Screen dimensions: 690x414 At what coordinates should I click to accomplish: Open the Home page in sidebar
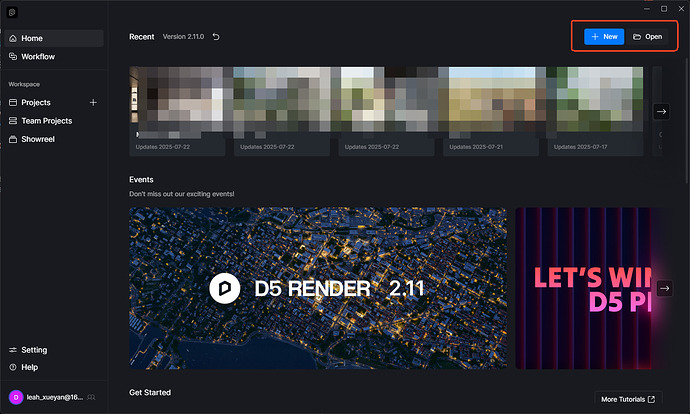(54, 38)
